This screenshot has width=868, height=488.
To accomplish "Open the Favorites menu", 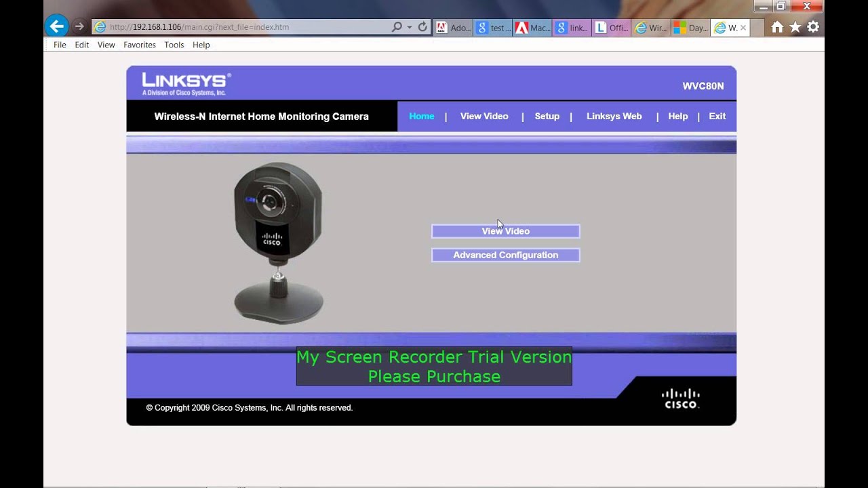I will click(x=140, y=45).
